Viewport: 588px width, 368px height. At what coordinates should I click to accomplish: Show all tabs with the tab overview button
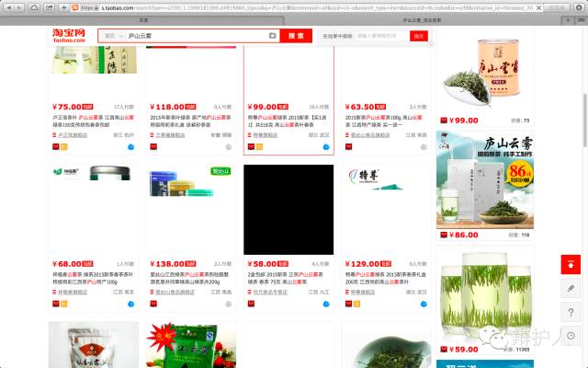pos(581,20)
